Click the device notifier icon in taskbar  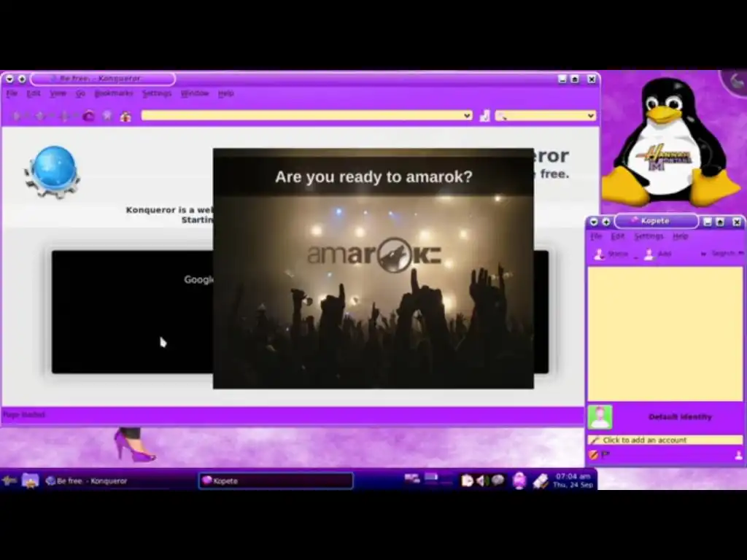(541, 481)
